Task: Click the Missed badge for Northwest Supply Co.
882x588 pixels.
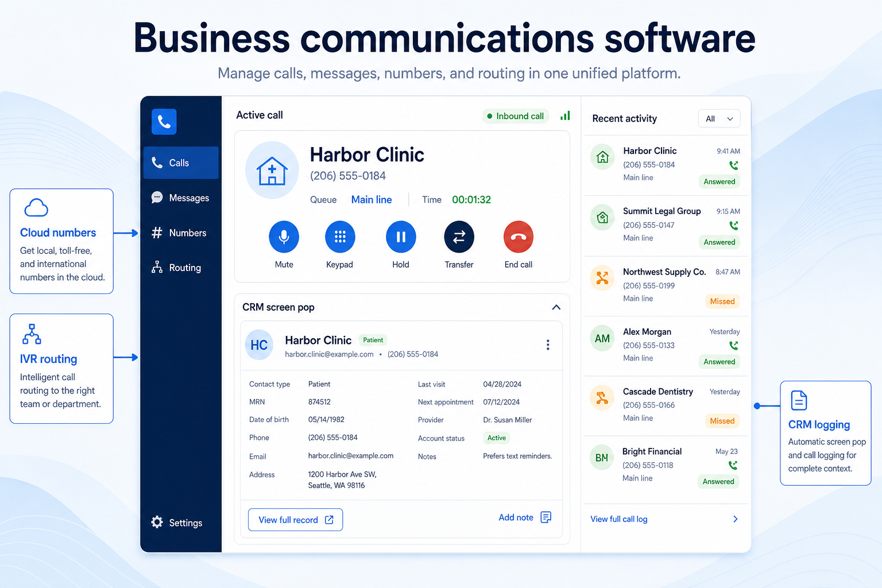Action: (x=722, y=301)
